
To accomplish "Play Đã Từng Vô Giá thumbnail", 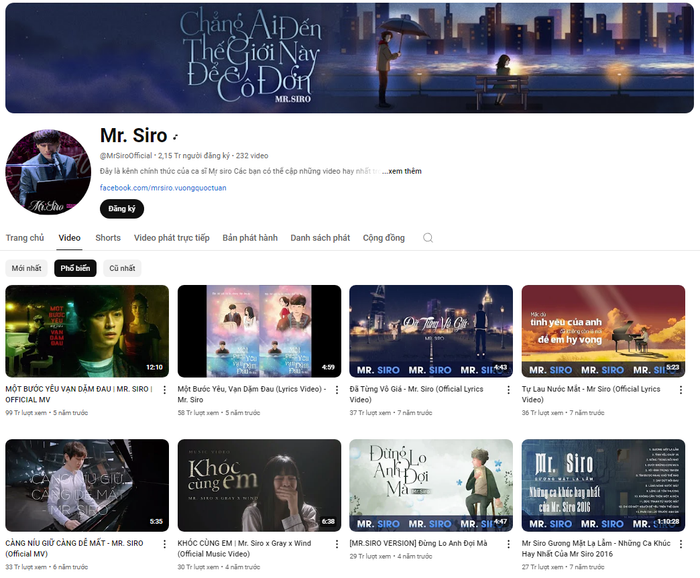I will point(431,331).
